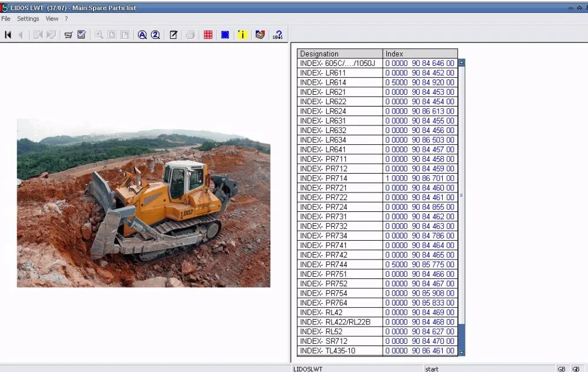The width and height of the screenshot is (588, 372).
Task: Click index number 0 0000 90 84 462 00
Action: pyautogui.click(x=420, y=217)
